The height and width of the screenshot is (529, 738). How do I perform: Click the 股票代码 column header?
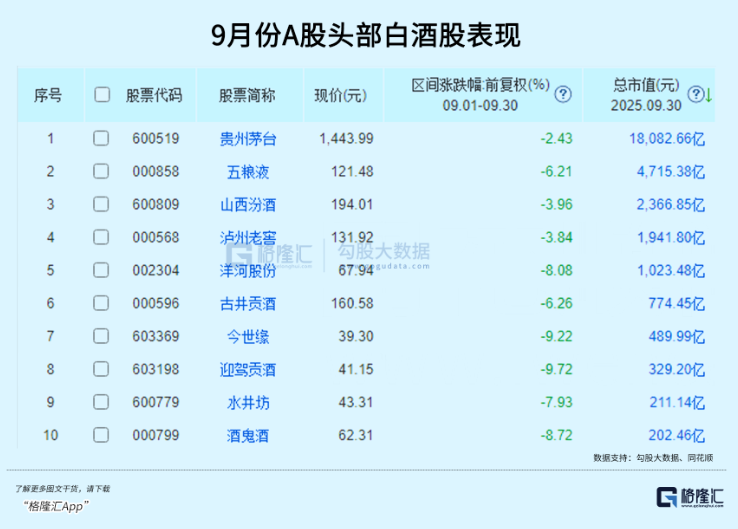coord(153,95)
